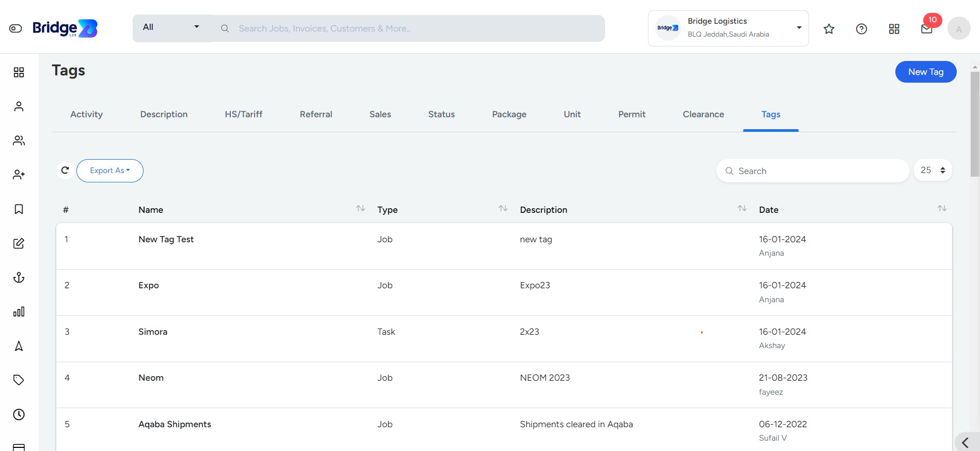Sort by Description column arrows
This screenshot has width=980, height=451.
(742, 209)
